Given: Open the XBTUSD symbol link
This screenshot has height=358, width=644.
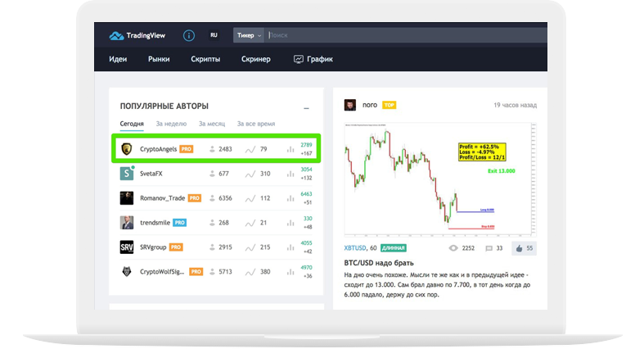Looking at the screenshot, I should [x=355, y=248].
